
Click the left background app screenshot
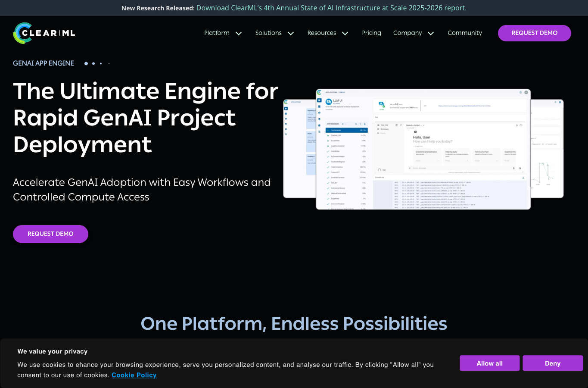click(x=299, y=148)
